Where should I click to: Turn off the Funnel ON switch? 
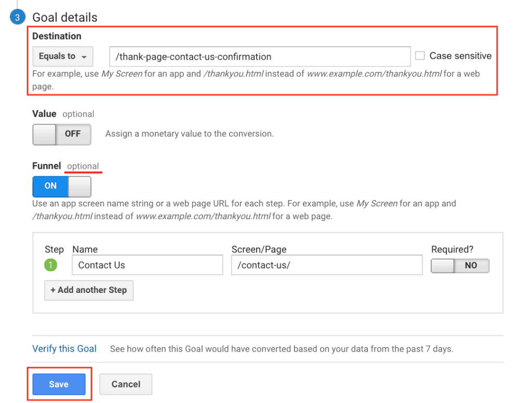pos(62,186)
